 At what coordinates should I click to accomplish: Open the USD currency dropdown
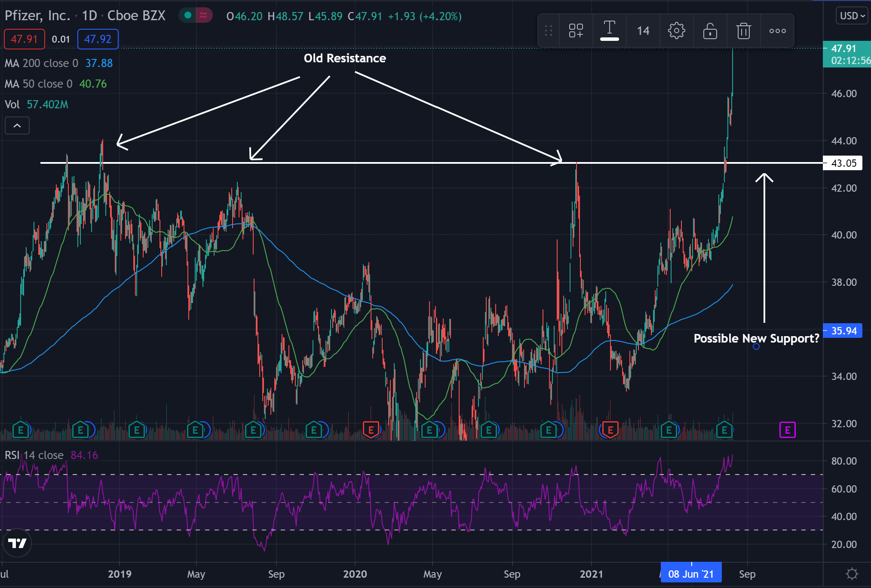point(852,16)
